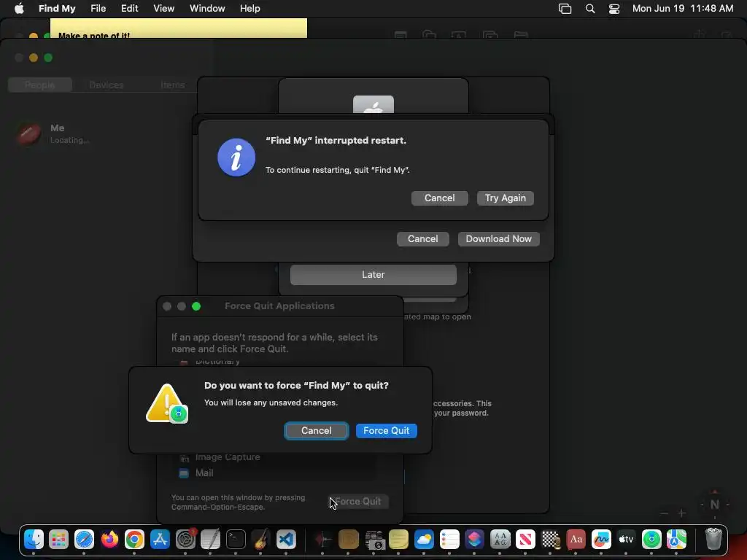This screenshot has height=560, width=747.
Task: Open TextEdit from the Dock
Action: [211, 540]
